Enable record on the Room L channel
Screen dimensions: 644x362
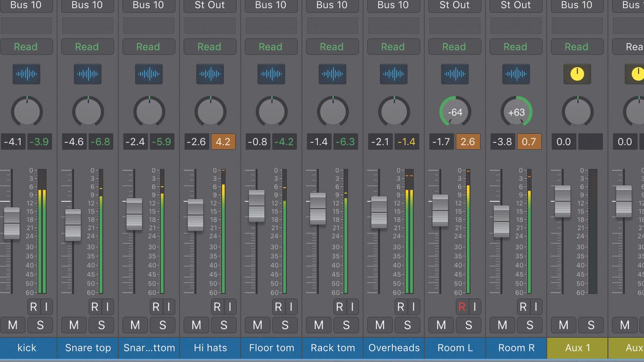pos(460,307)
